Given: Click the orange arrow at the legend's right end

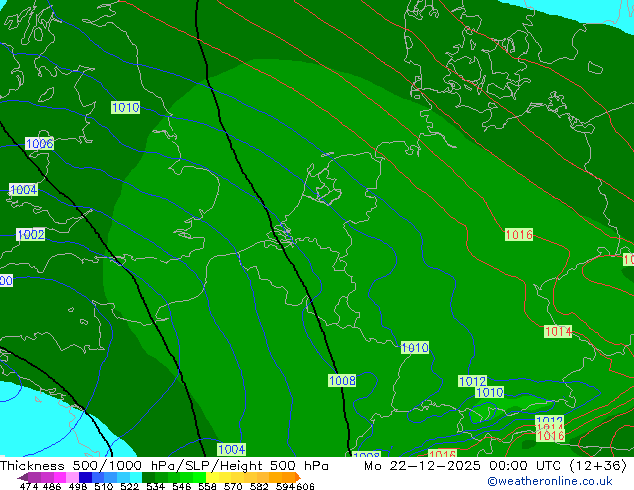Looking at the screenshot, I should point(298,477).
